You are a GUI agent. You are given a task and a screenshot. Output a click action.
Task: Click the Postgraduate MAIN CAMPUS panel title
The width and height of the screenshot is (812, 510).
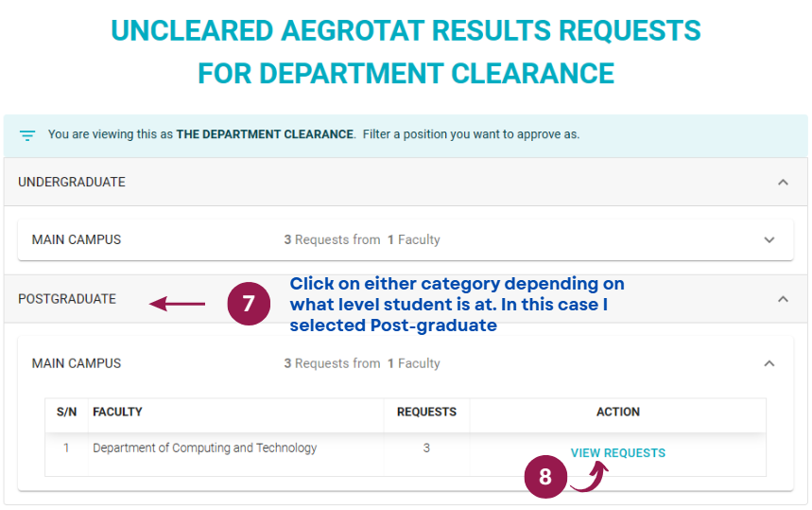[x=77, y=364]
